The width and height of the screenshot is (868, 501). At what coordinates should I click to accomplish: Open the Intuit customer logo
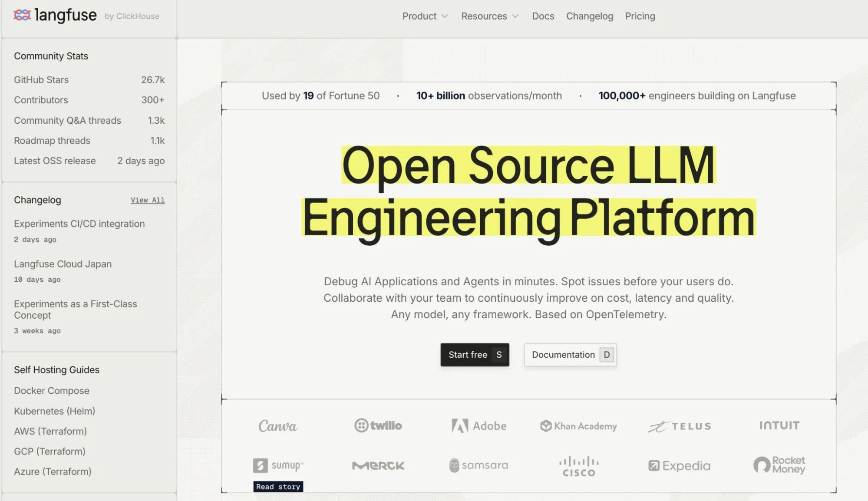779,425
